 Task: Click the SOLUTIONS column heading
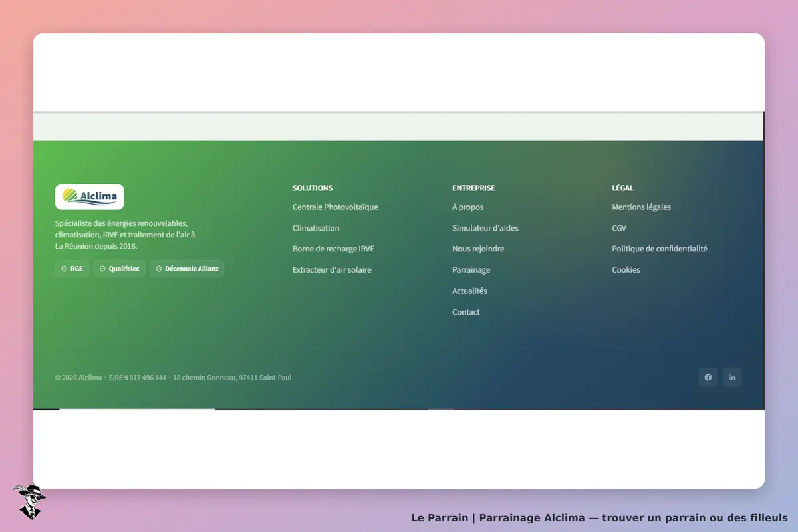313,188
